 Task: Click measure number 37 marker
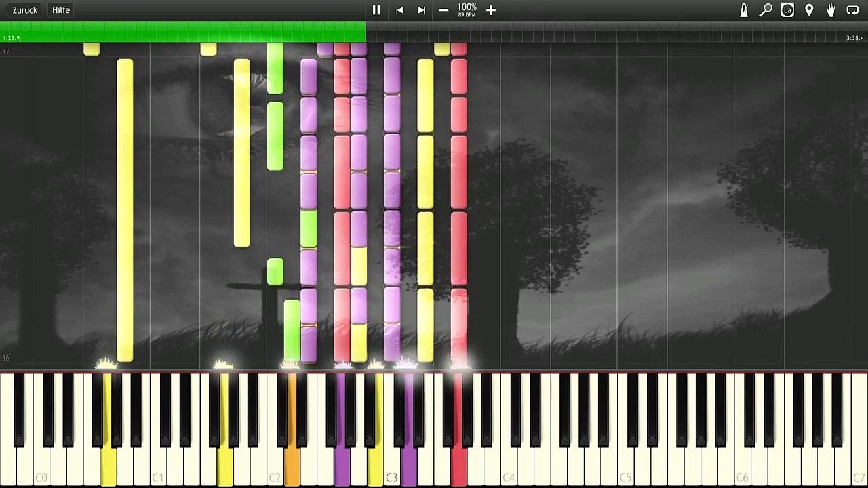click(5, 52)
